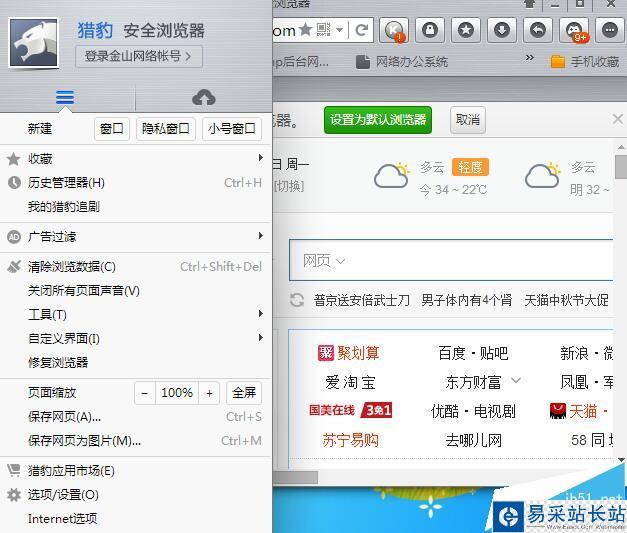The height and width of the screenshot is (533, 627).
Task: Open 男子体内有4个肾 news link
Action: click(467, 300)
